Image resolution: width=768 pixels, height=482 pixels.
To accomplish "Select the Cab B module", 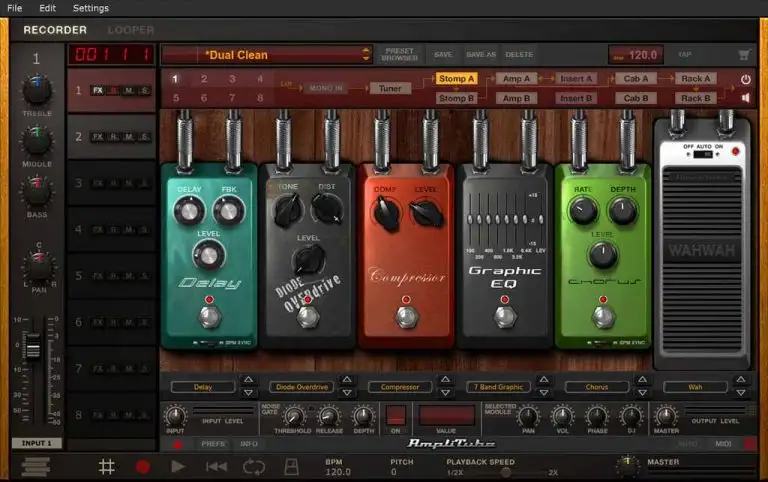I will [636, 98].
